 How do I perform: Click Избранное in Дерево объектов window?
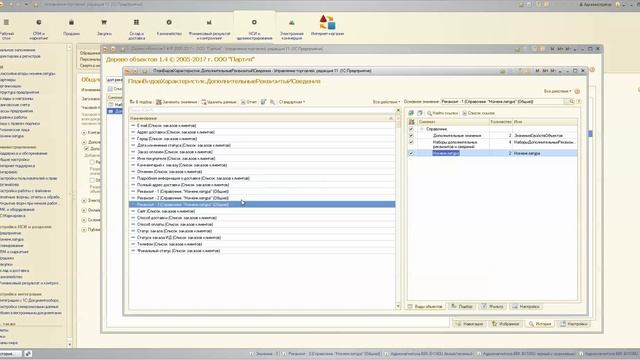pos(506,324)
